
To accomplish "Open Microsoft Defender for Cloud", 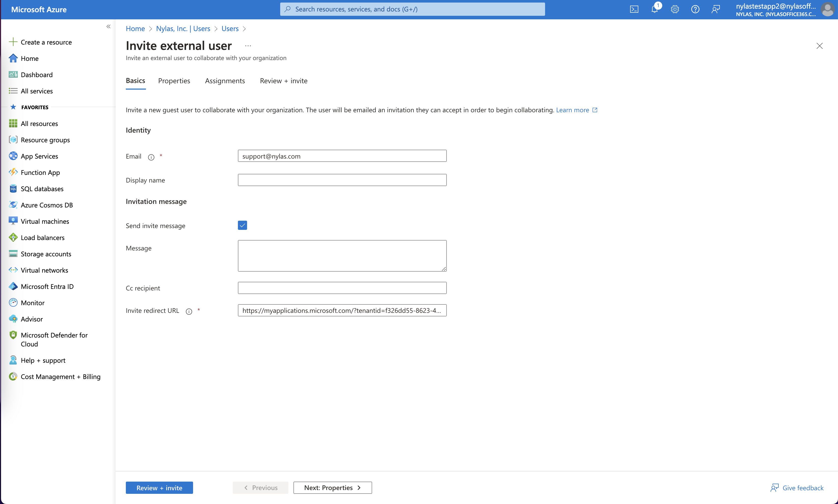I will click(54, 339).
